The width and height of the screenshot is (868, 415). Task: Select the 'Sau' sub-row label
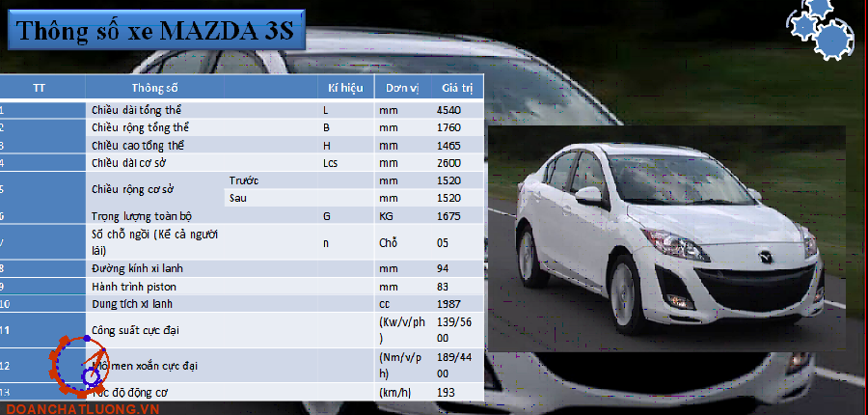click(x=238, y=198)
